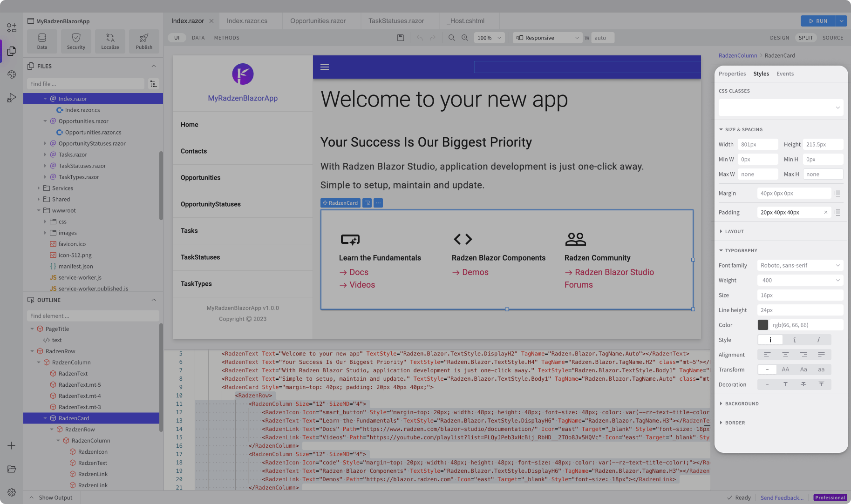Open the Events tab

pos(785,74)
